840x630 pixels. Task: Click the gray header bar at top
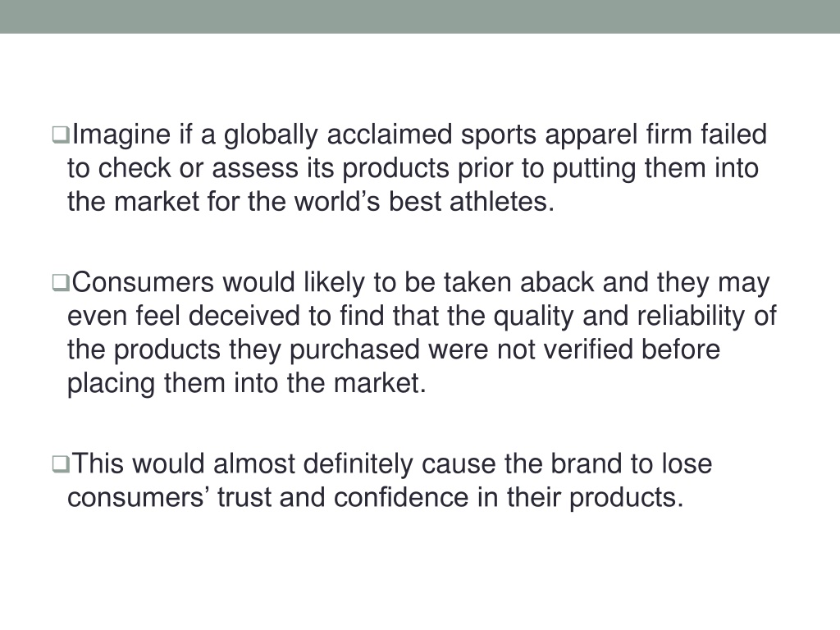click(420, 16)
